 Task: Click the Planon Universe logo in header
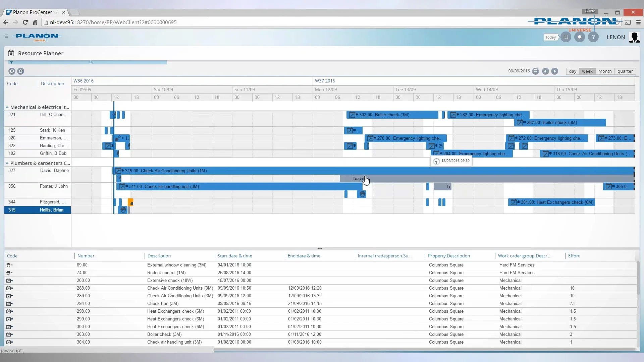[37, 37]
